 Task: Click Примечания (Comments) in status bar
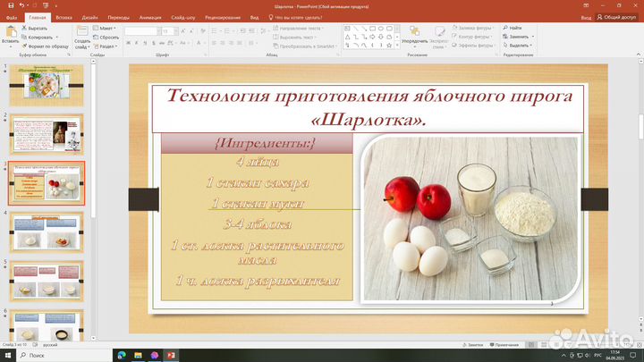click(504, 345)
